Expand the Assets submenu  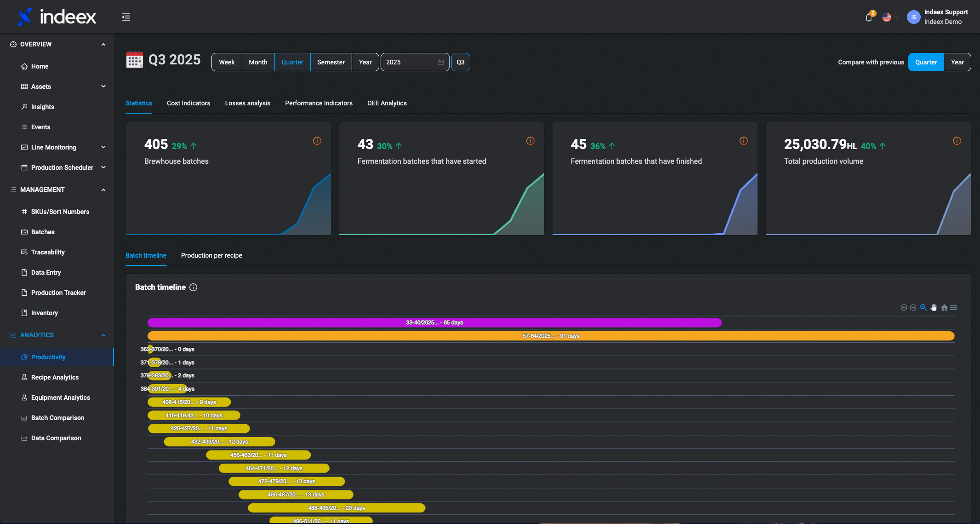click(x=103, y=86)
